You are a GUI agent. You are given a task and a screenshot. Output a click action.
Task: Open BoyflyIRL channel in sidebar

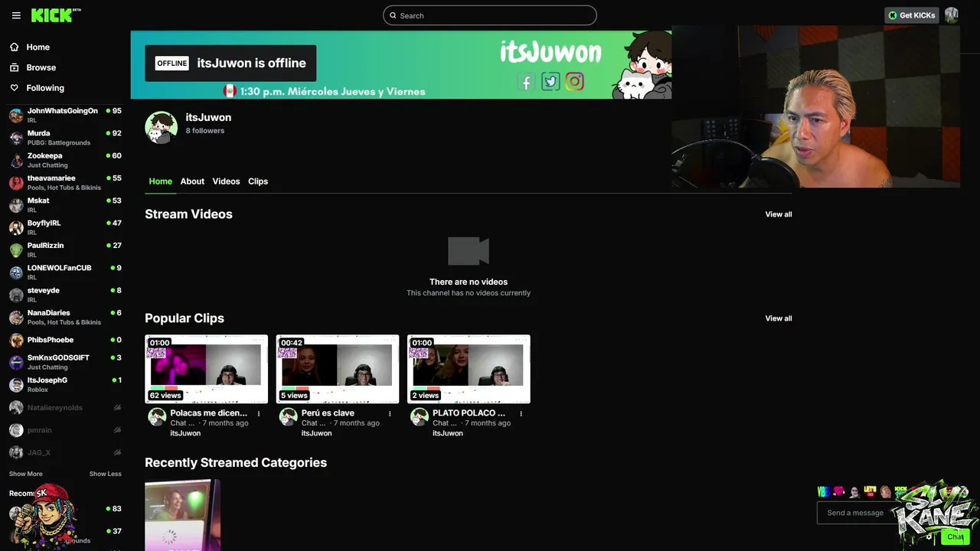click(65, 227)
